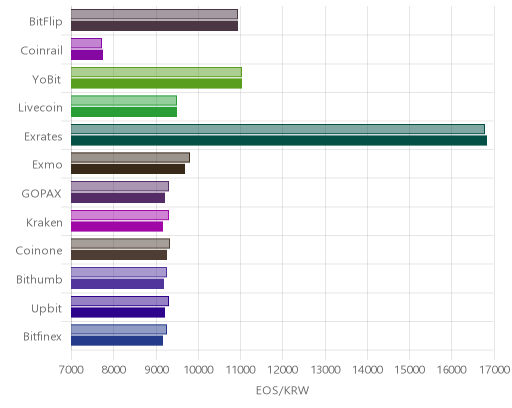The height and width of the screenshot is (408, 512).
Task: Click the 17000 tick label
Action: [494, 369]
